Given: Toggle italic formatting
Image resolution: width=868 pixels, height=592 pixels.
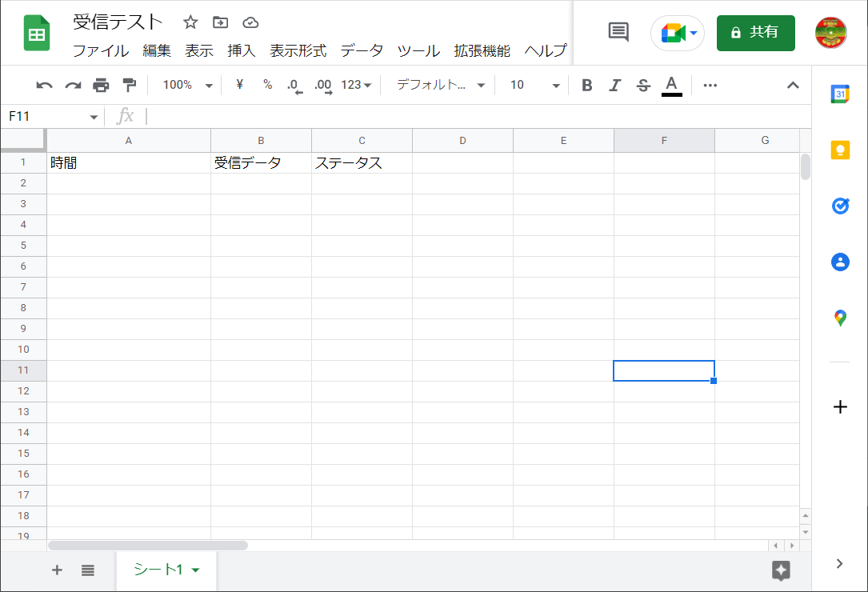Looking at the screenshot, I should pos(614,85).
